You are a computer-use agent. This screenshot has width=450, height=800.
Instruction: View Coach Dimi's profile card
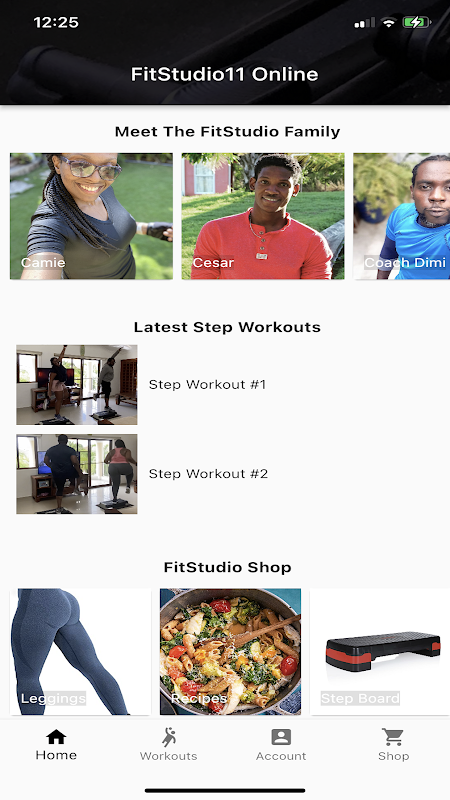pos(402,216)
